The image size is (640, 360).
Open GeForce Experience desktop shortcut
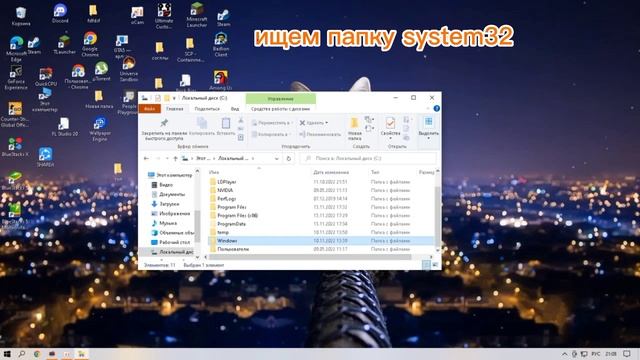16,78
